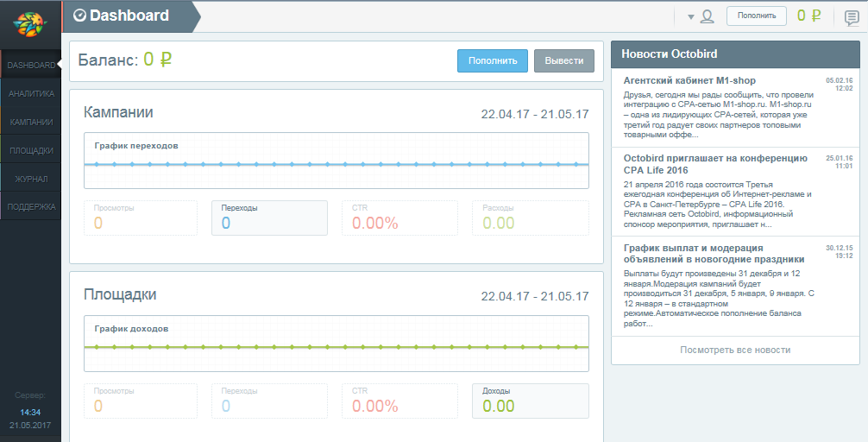868x442 pixels.
Task: Select Переходы tile under Кампании
Action: pyautogui.click(x=269, y=218)
